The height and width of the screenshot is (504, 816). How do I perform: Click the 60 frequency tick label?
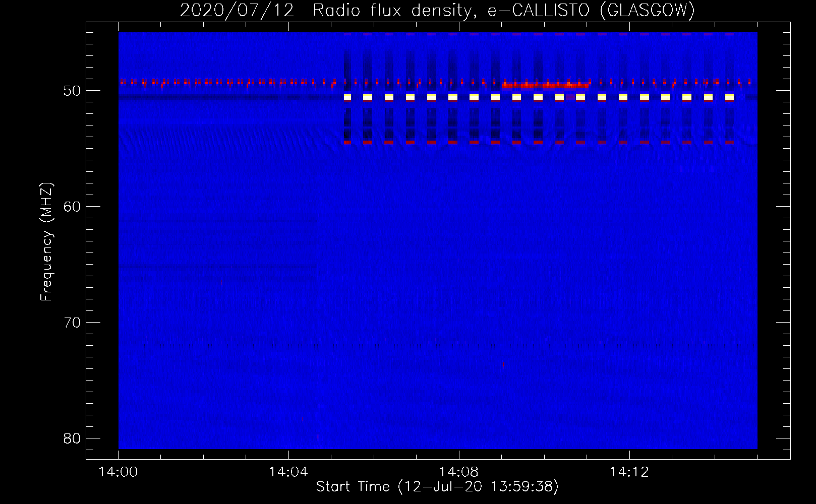click(73, 207)
